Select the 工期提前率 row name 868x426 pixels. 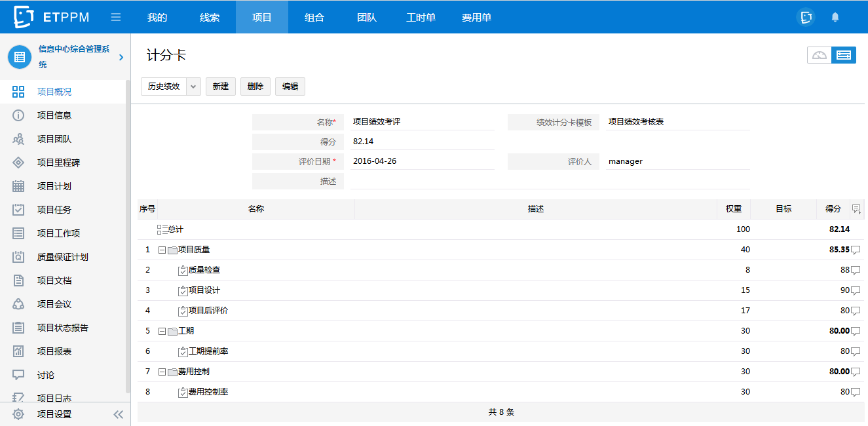click(208, 351)
